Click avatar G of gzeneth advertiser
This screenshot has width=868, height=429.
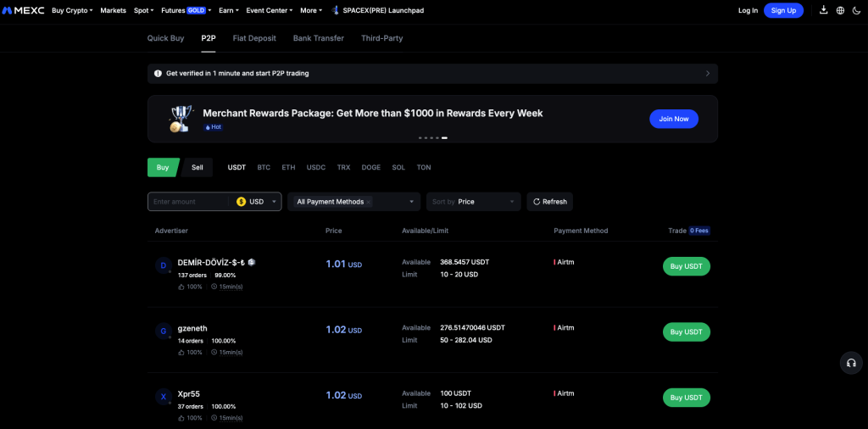coord(164,331)
